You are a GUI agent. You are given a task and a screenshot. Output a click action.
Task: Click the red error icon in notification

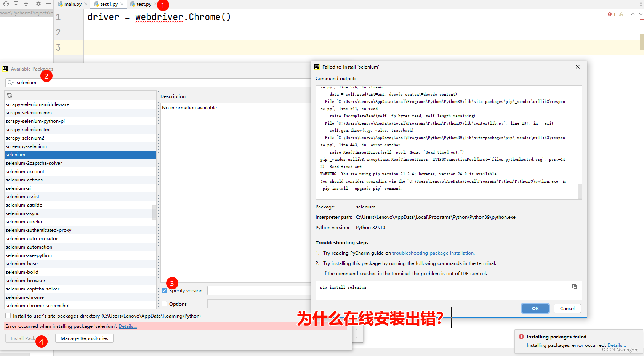point(521,337)
